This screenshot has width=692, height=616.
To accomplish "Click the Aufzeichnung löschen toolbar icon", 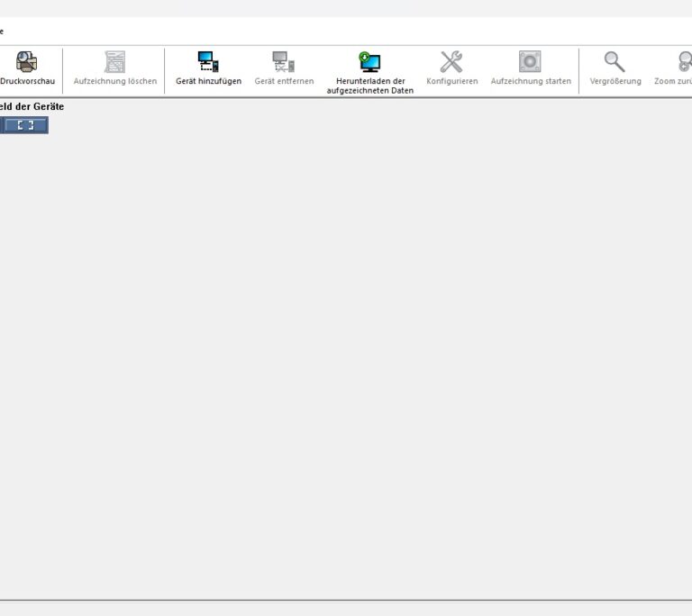I will coord(114,62).
